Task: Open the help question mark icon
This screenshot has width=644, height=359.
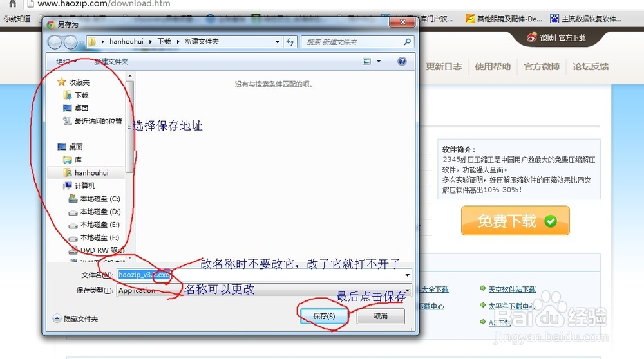Action: tap(402, 61)
